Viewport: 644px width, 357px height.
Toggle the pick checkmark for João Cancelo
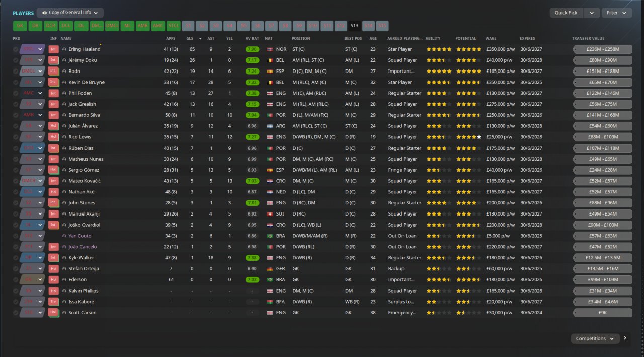pyautogui.click(x=16, y=247)
